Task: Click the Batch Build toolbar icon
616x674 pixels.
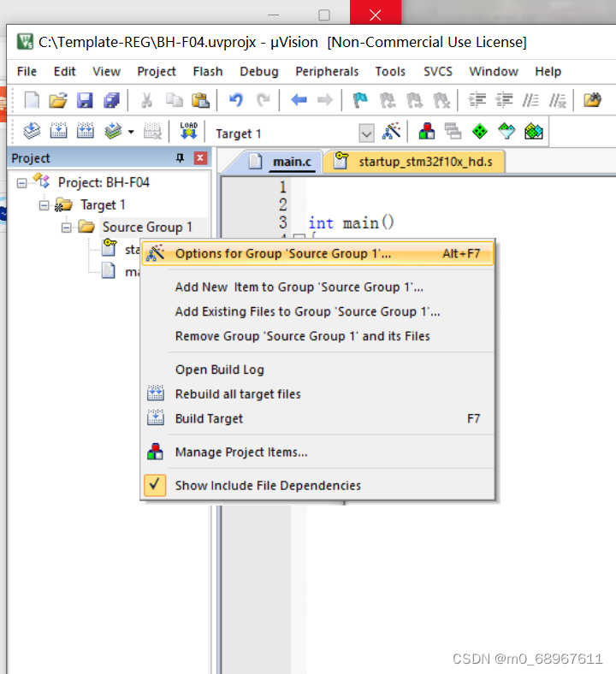Action: tap(113, 131)
